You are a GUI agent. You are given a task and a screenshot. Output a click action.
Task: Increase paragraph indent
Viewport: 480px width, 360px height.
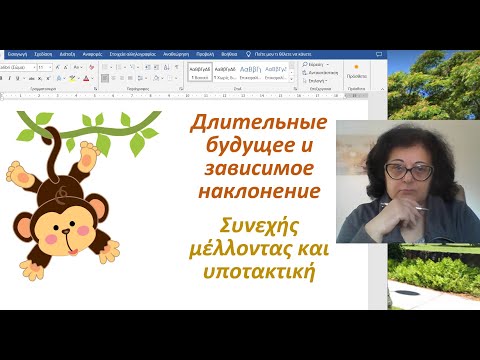click(156, 67)
